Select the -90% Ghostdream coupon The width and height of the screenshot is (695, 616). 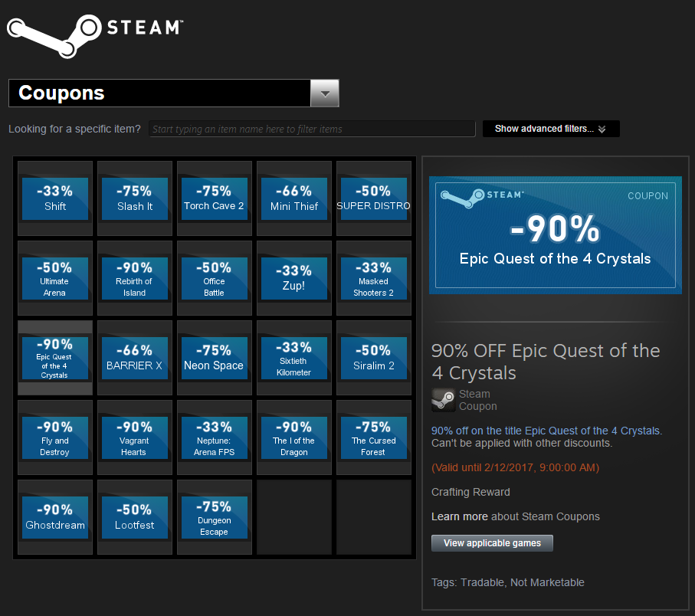(x=55, y=517)
